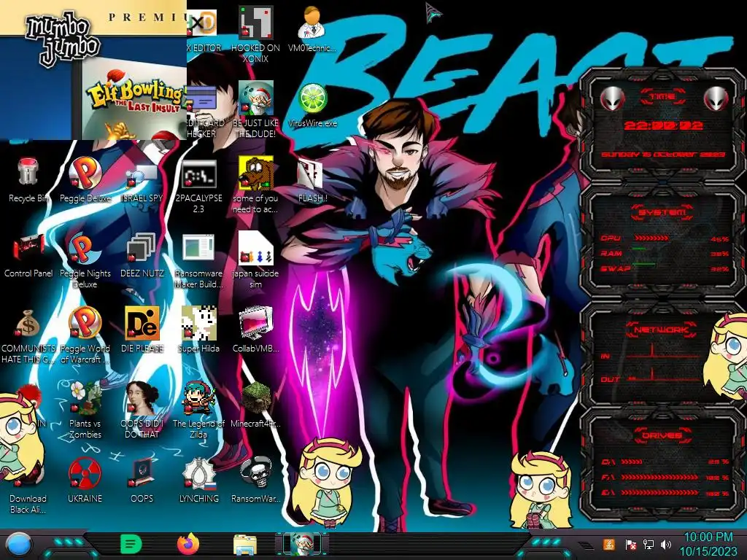
Task: Select the Peggle World of Warcraft icon
Action: pos(85,323)
